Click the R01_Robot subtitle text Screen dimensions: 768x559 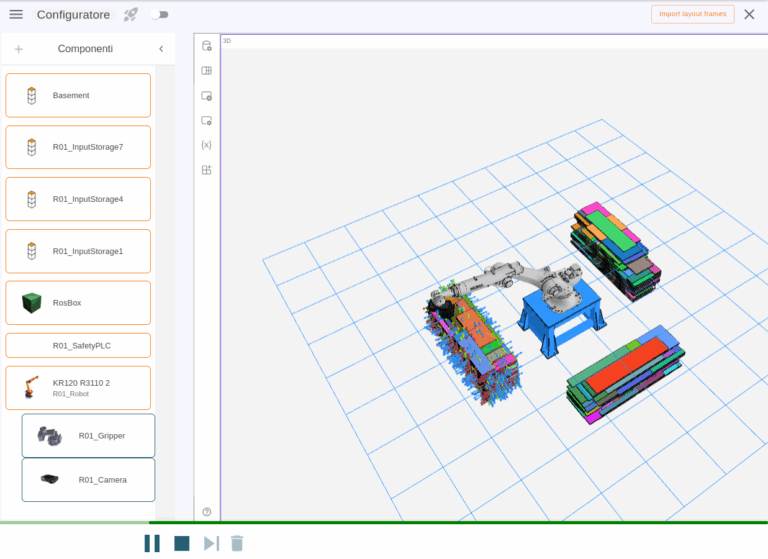click(x=71, y=394)
